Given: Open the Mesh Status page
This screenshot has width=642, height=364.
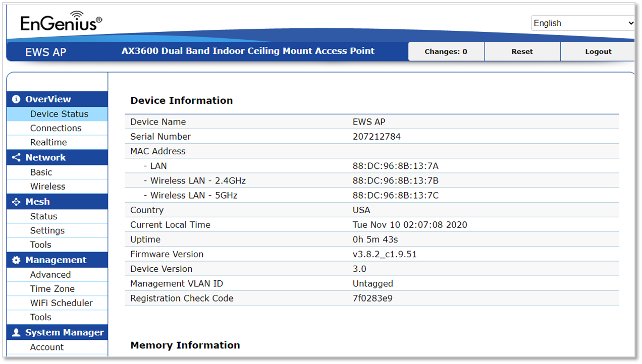Looking at the screenshot, I should (43, 216).
